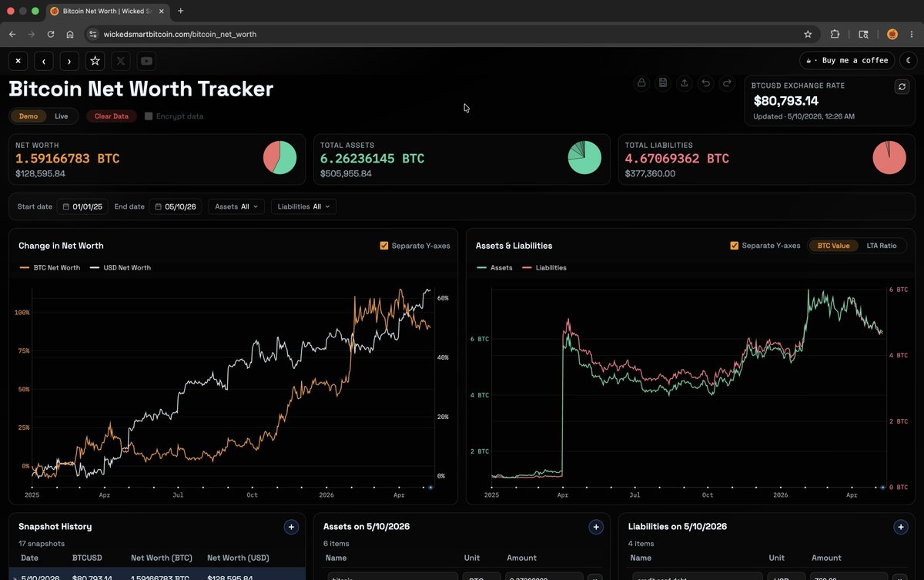Reload the page in the browser
924x580 pixels.
pyautogui.click(x=51, y=34)
